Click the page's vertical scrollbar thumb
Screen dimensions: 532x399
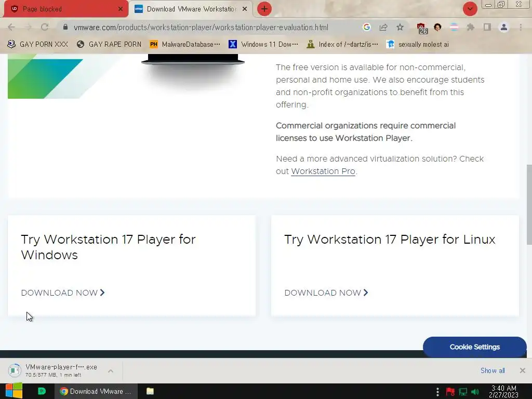tap(529, 204)
